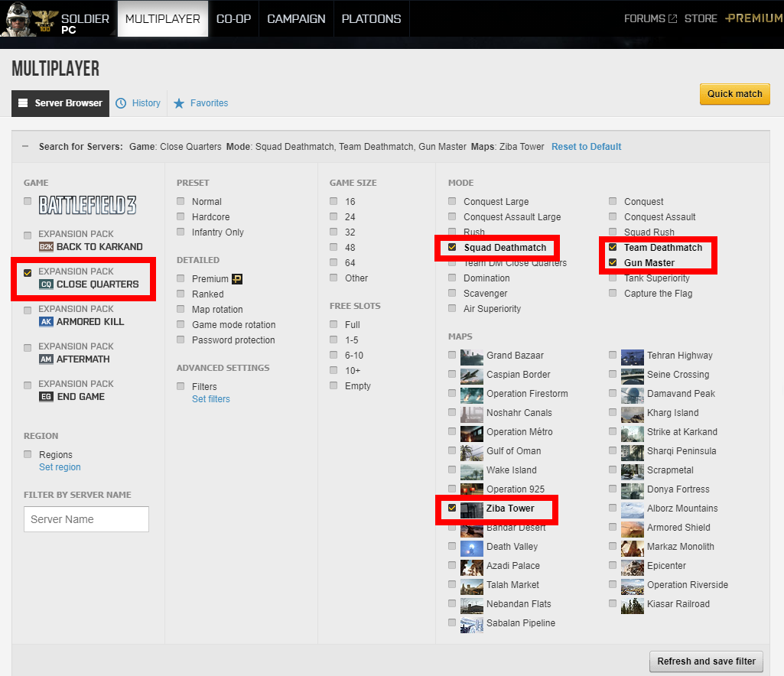Collapse the Search for Servers panel
The image size is (784, 676).
[25, 147]
